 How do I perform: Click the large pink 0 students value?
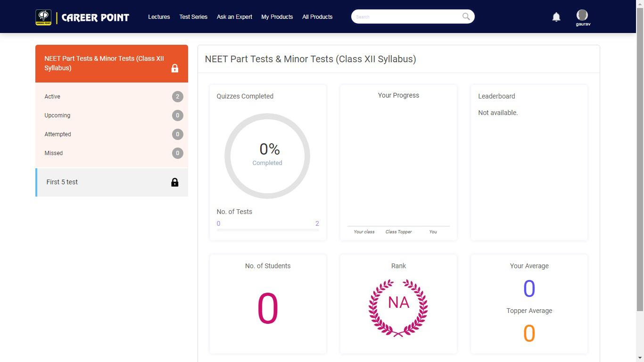pyautogui.click(x=268, y=309)
